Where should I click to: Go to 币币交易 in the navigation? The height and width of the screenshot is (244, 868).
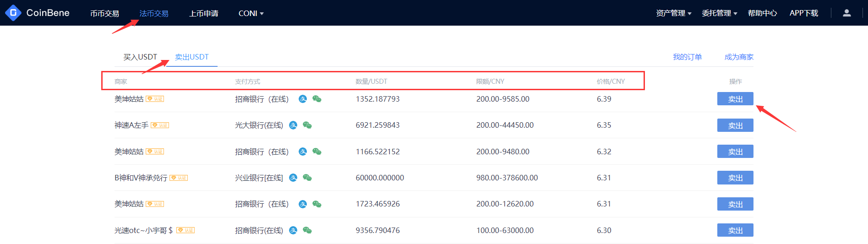tap(104, 13)
